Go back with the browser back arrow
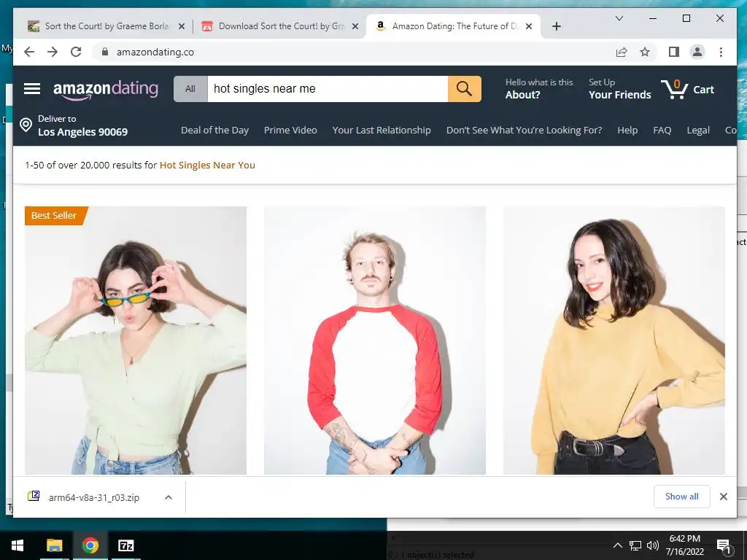This screenshot has width=747, height=560. coord(29,52)
